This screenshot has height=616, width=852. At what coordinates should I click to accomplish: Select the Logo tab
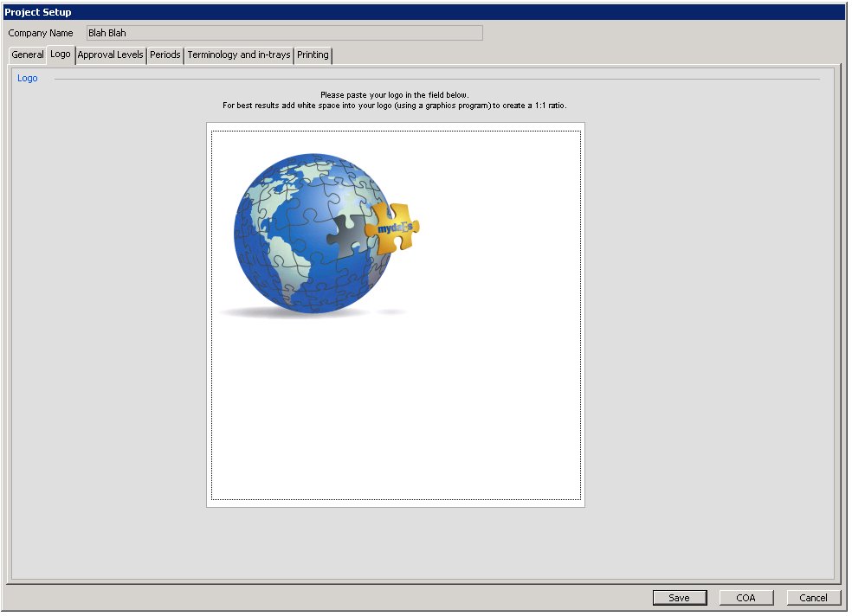61,55
